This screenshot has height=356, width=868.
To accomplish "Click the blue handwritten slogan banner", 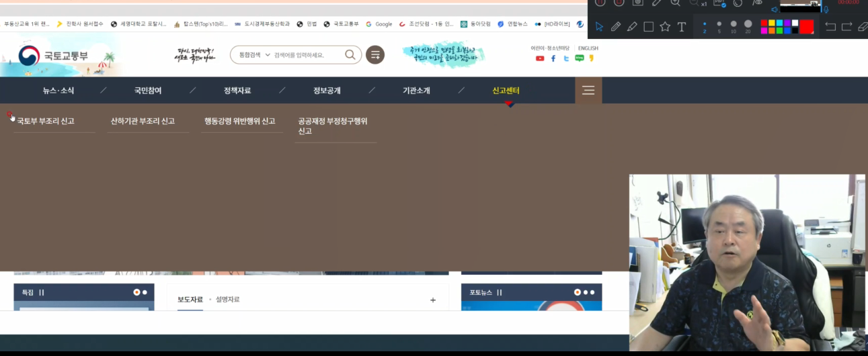I will [x=443, y=55].
